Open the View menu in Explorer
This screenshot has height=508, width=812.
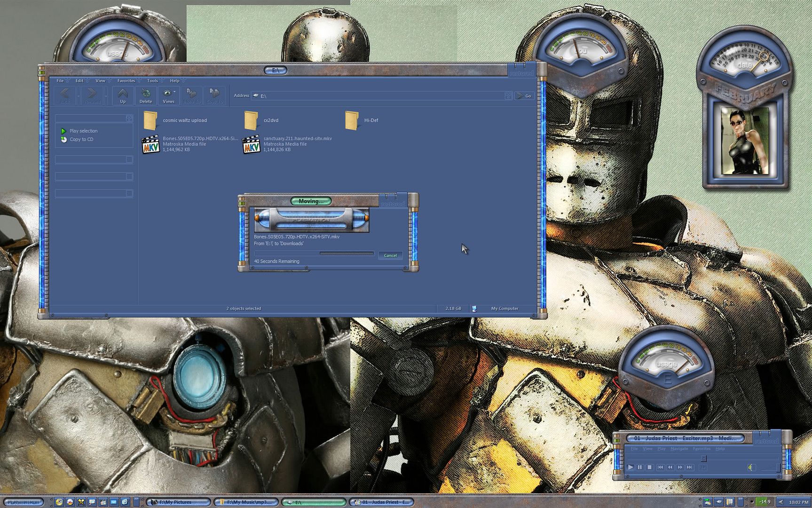tap(101, 80)
